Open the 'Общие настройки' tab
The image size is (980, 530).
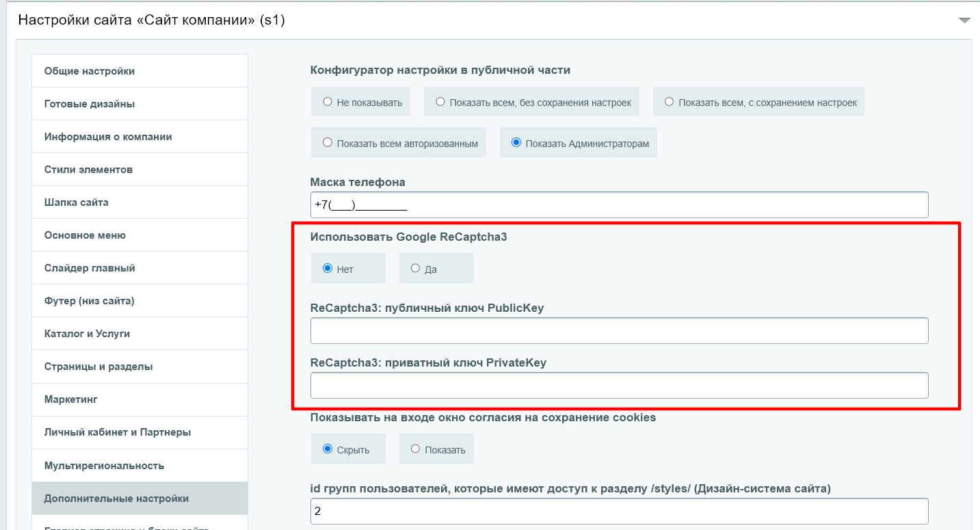(90, 71)
